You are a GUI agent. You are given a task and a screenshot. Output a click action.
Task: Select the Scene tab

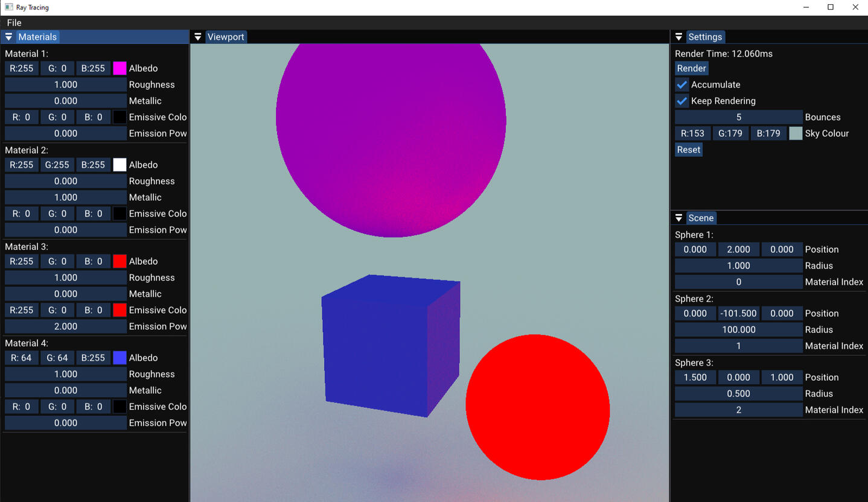pyautogui.click(x=701, y=218)
